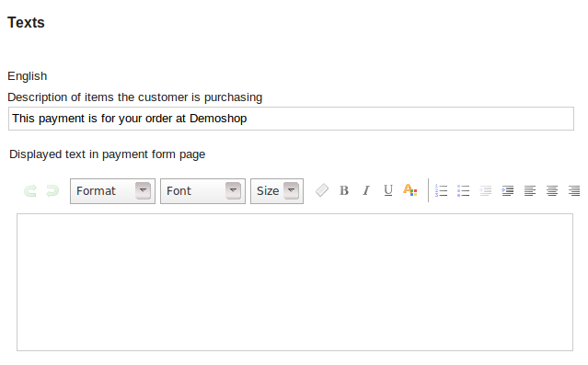This screenshot has height=365, width=588.
Task: Toggle italic formatting in the editor toolbar
Action: click(x=366, y=190)
